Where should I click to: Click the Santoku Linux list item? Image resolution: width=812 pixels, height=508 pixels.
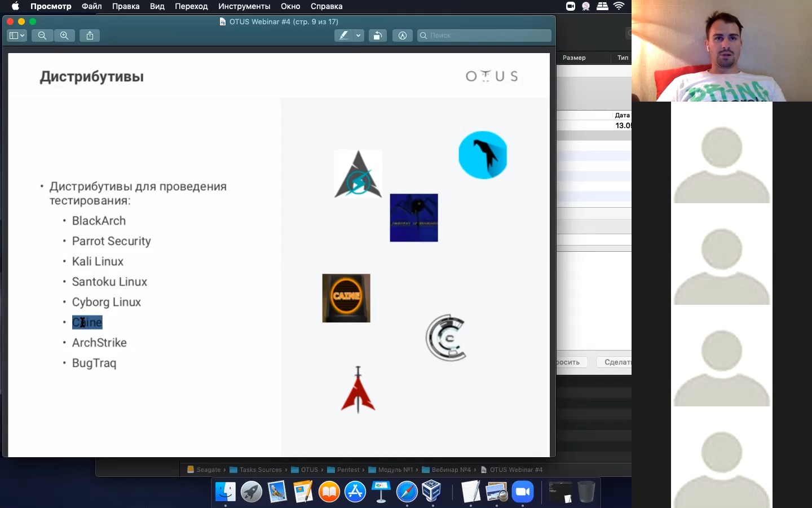(109, 282)
